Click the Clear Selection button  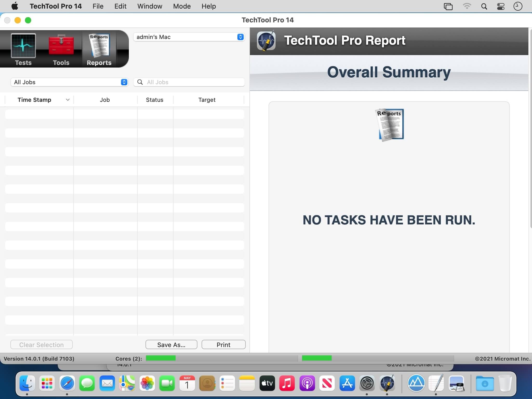(x=42, y=345)
